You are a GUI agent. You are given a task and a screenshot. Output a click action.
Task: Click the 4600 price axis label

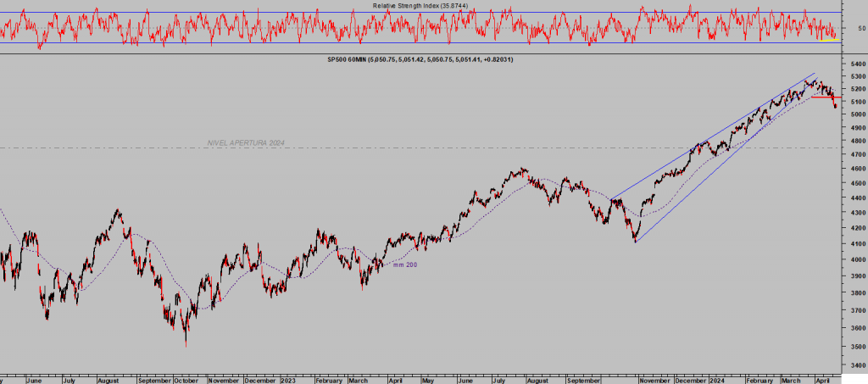[x=857, y=169]
